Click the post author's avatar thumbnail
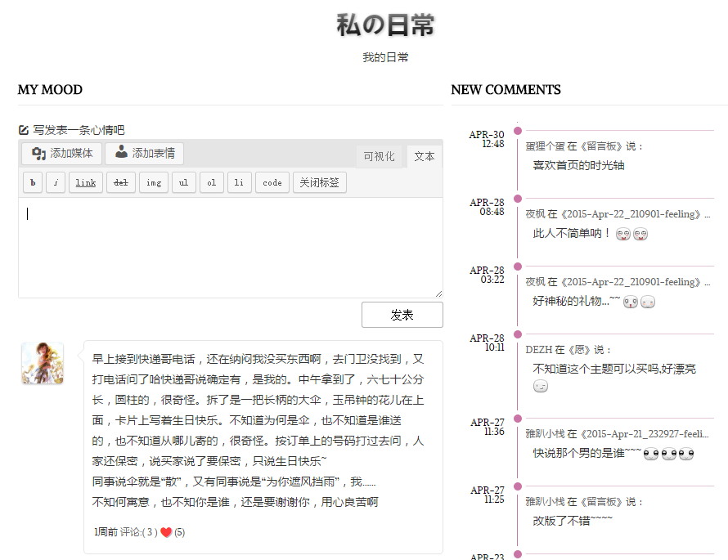Screen dimensions: 728x560 43,363
